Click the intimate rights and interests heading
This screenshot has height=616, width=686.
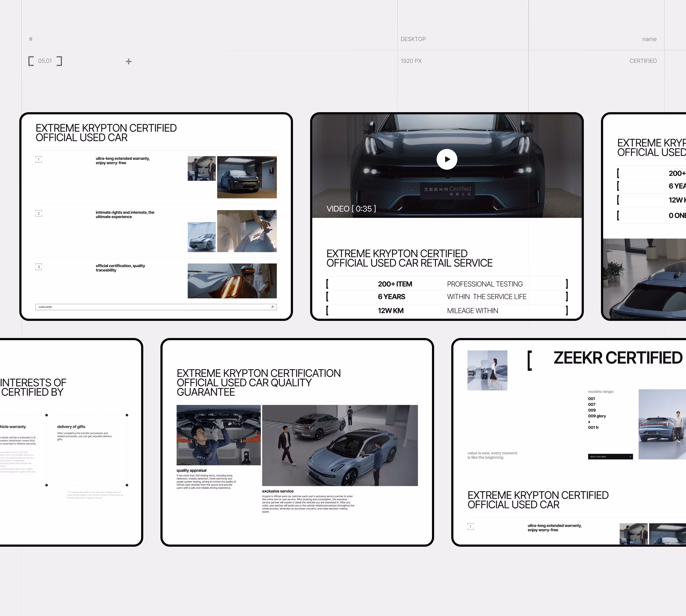pos(125,215)
